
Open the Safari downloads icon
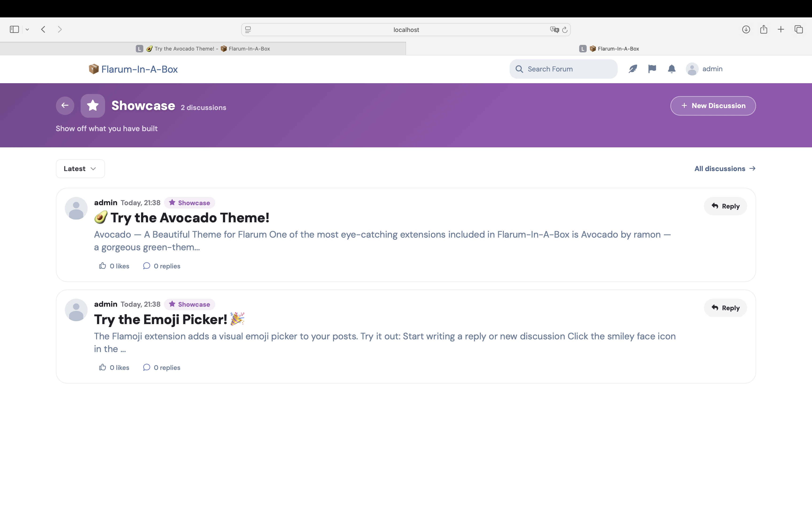[746, 29]
